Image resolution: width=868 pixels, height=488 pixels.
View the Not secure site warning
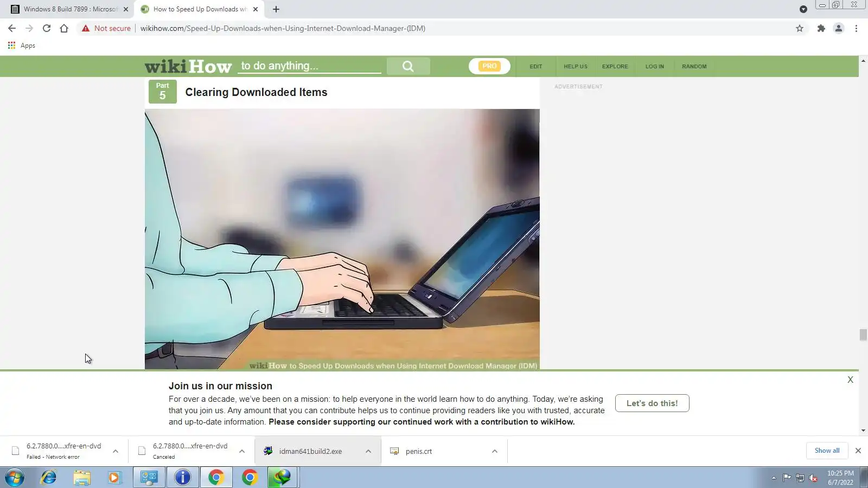click(106, 28)
